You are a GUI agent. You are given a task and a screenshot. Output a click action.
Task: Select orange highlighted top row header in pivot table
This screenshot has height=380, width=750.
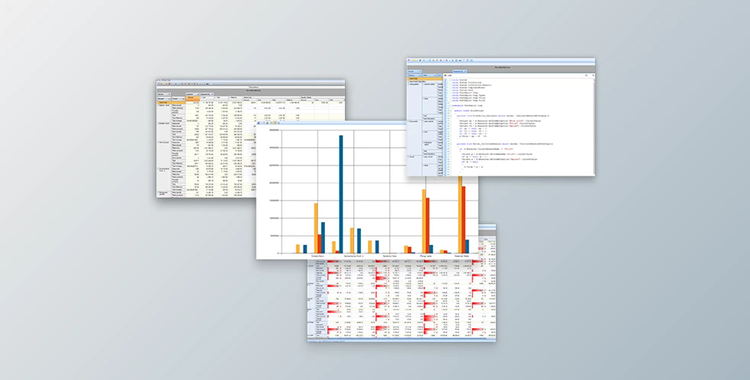point(171,102)
